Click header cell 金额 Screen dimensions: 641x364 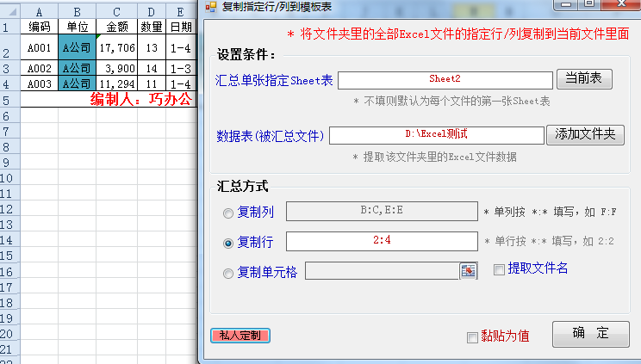117,27
